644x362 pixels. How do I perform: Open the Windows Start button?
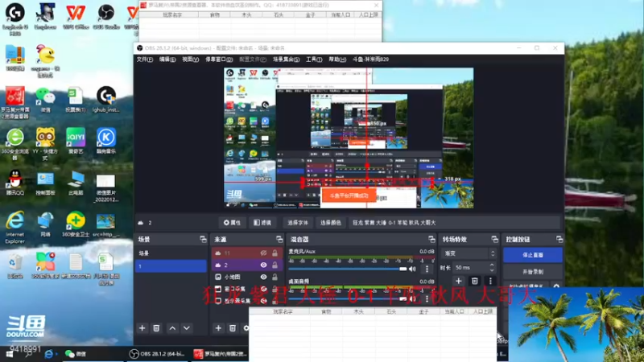[x=9, y=354]
